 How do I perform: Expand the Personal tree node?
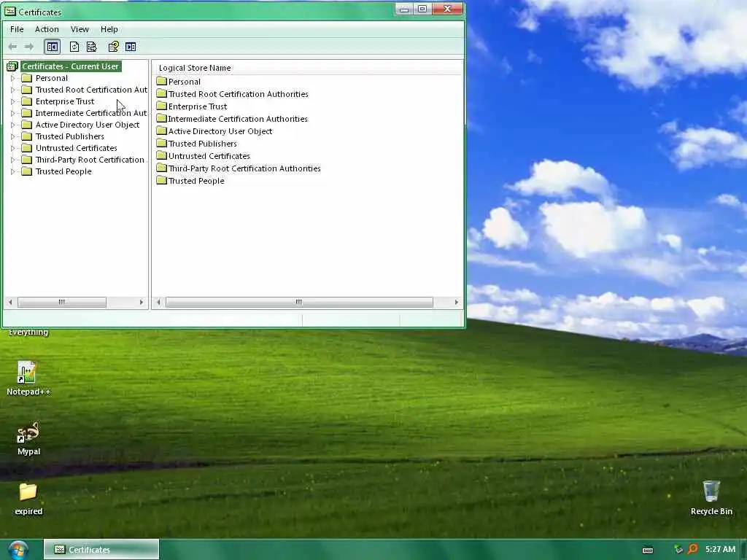(x=13, y=78)
